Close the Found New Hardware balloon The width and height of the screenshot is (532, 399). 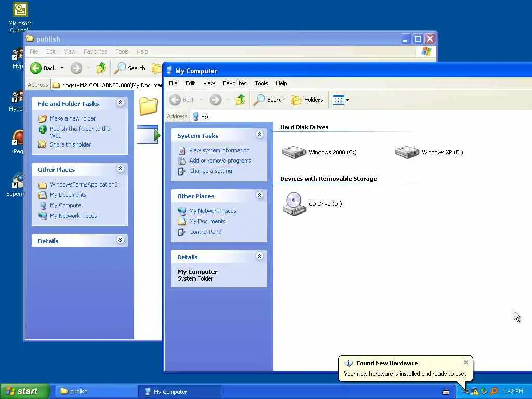(466, 362)
